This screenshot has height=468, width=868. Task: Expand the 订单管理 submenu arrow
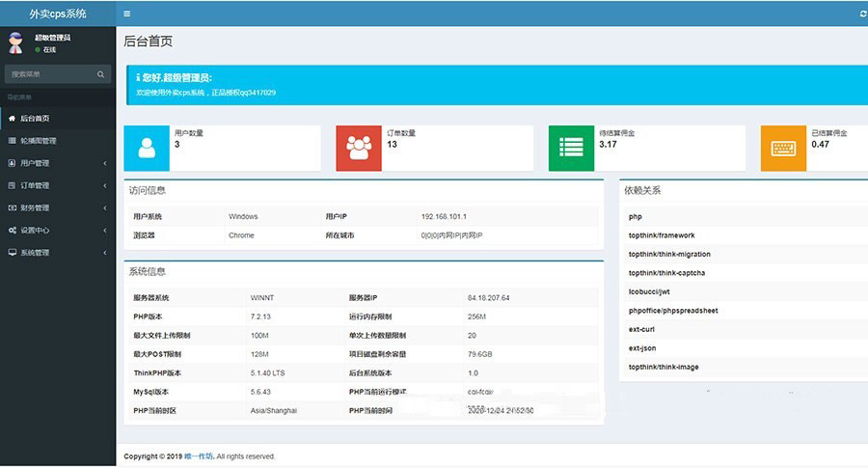(x=105, y=185)
